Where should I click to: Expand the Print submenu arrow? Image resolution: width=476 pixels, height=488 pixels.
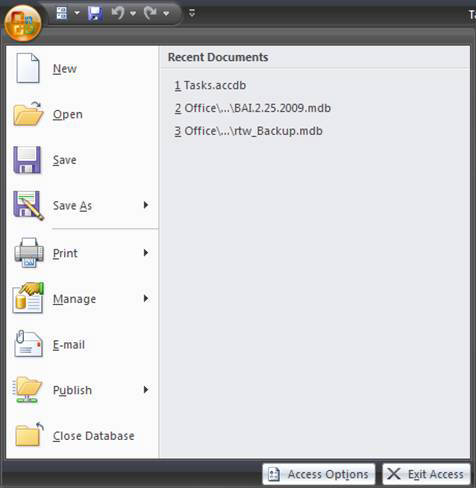pyautogui.click(x=146, y=253)
